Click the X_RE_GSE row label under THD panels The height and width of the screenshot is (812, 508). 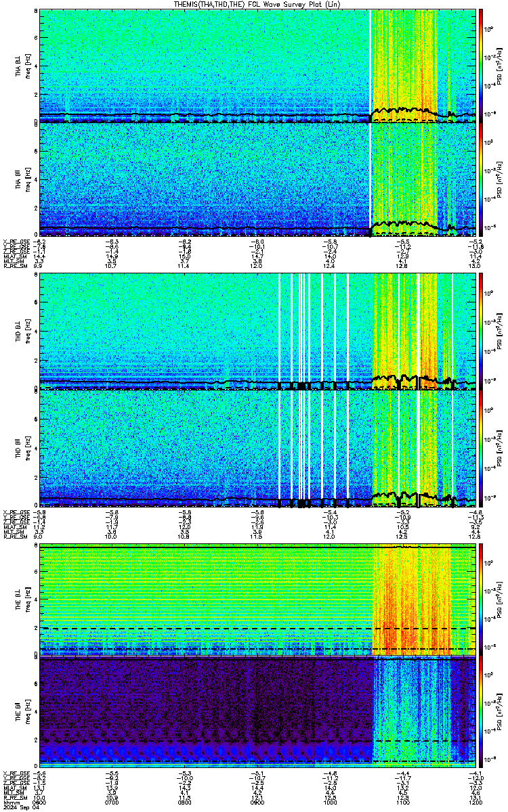click(x=16, y=512)
